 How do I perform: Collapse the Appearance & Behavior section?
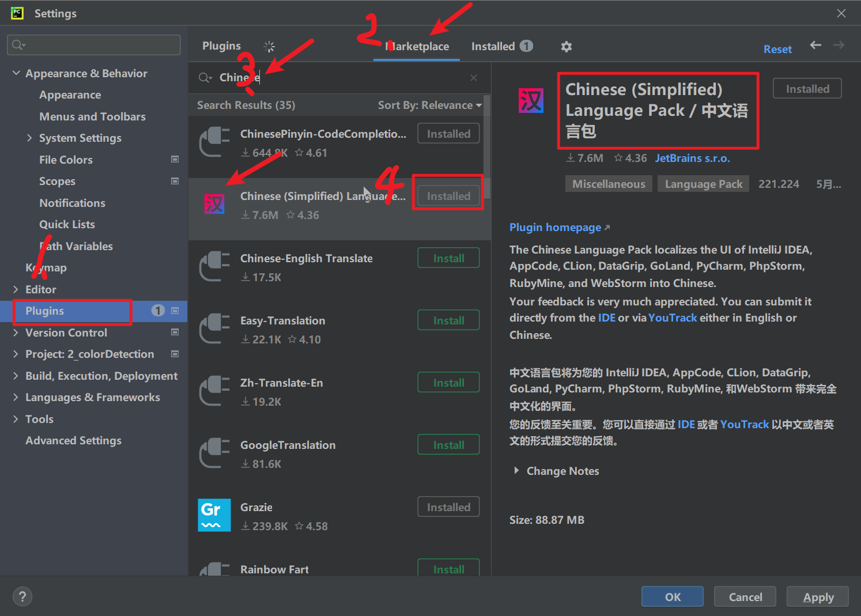16,73
